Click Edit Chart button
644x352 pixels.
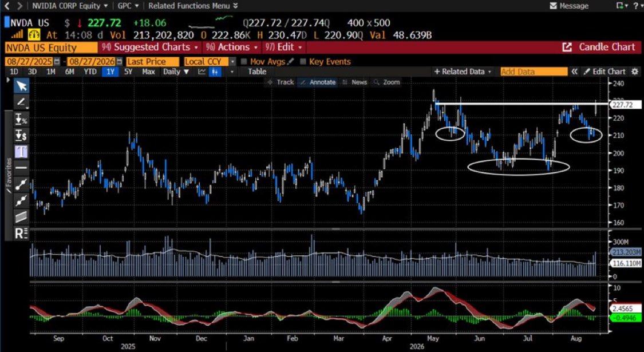[605, 72]
